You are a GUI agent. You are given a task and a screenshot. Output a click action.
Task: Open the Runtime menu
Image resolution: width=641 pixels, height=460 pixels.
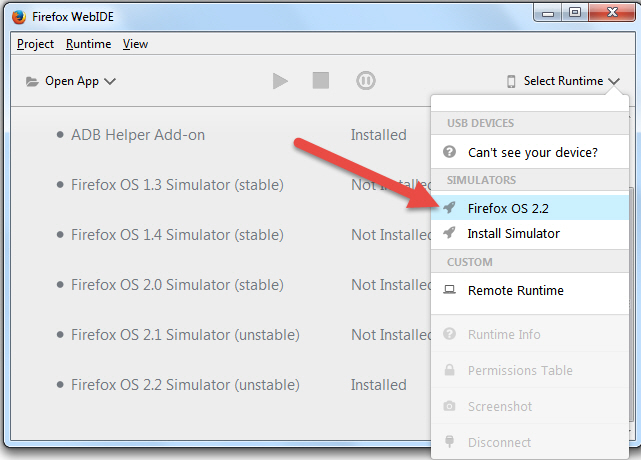pos(88,44)
